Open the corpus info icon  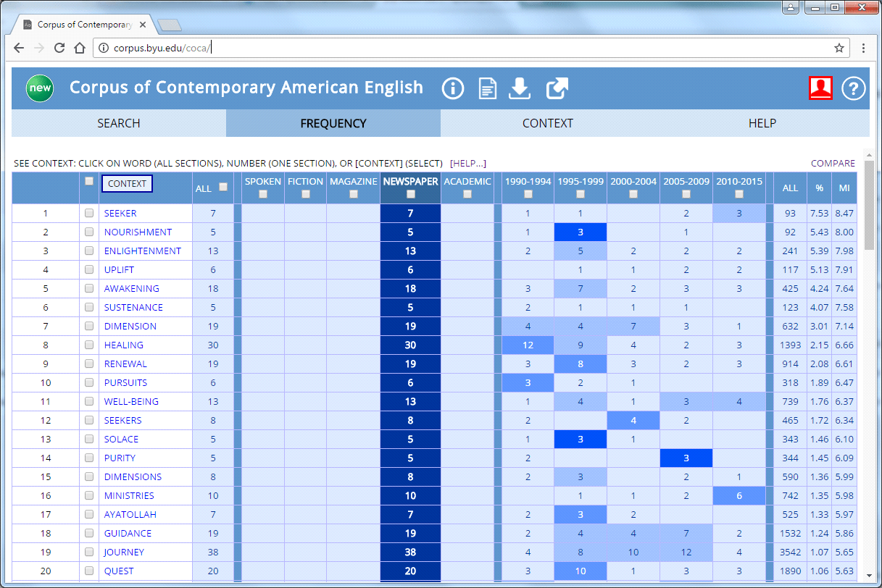coord(453,88)
